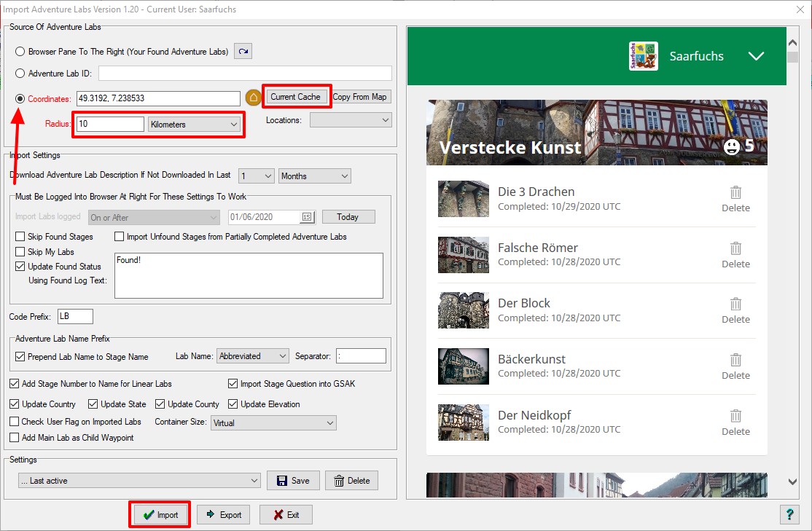
Task: Toggle Update Country checkbox
Action: 15,404
